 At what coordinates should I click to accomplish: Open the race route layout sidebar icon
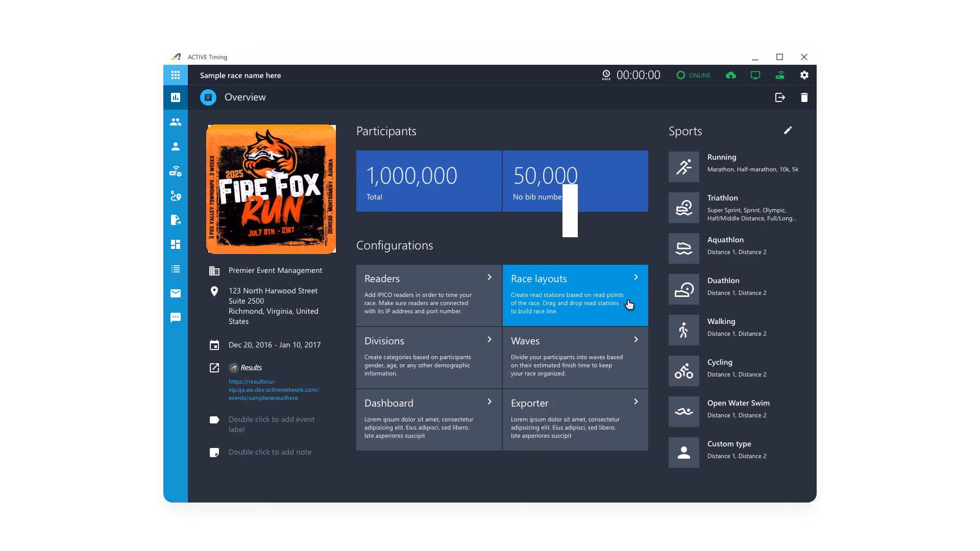click(176, 195)
